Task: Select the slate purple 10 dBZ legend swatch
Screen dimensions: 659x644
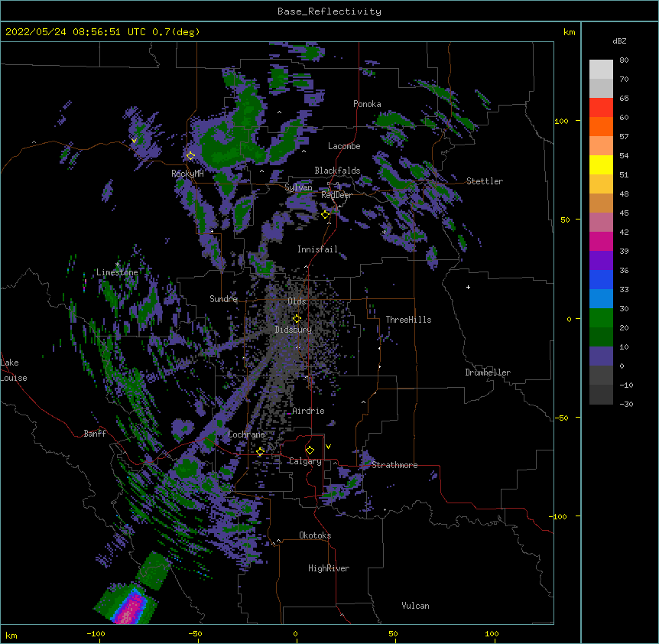Action: 601,356
